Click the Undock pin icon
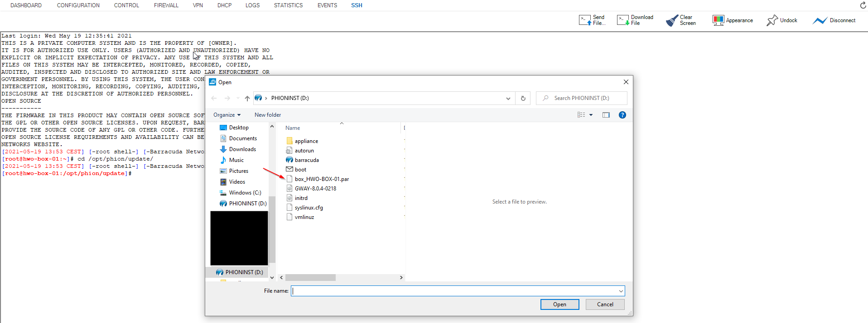The width and height of the screenshot is (868, 323). pyautogui.click(x=772, y=20)
